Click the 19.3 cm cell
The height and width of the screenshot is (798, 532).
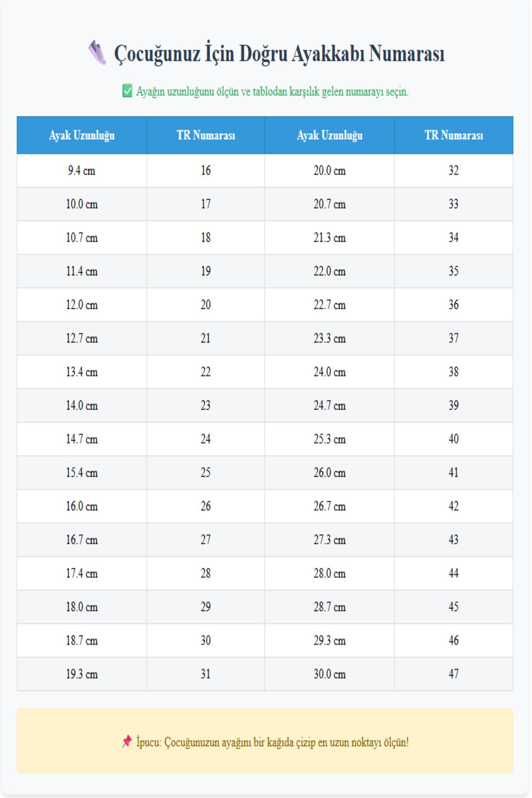coord(82,674)
